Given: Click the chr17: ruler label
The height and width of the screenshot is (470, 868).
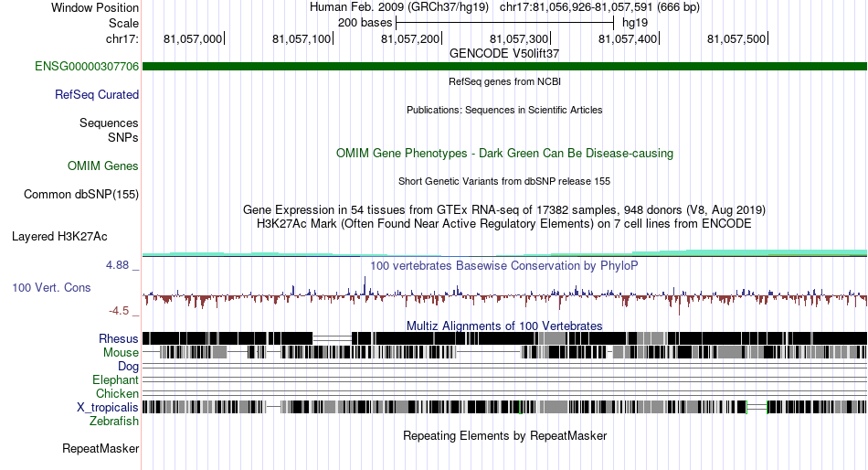Looking at the screenshot, I should point(122,38).
